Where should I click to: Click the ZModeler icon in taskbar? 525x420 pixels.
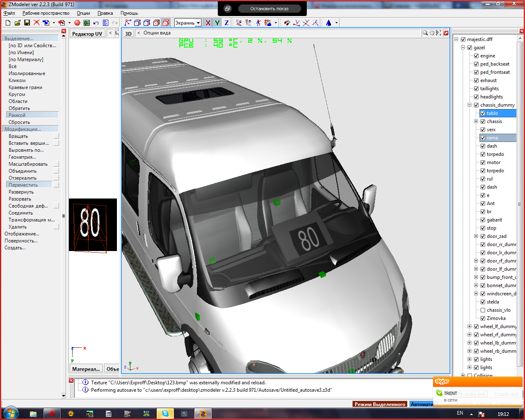pyautogui.click(x=203, y=413)
